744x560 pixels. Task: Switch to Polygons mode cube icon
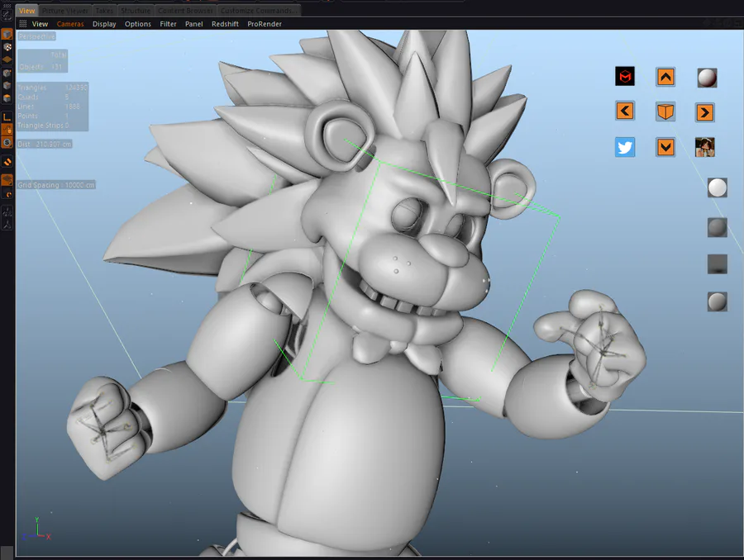7,97
